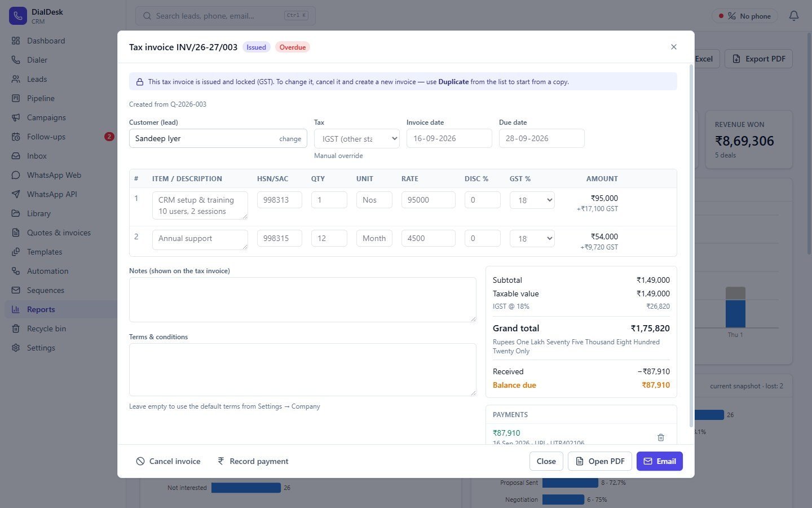Viewport: 812px width, 508px height.
Task: Click Record payment button
Action: tap(253, 461)
